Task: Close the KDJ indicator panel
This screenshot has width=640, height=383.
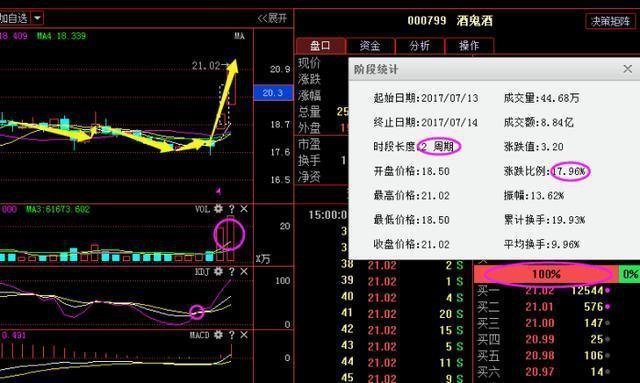Action: point(244,272)
